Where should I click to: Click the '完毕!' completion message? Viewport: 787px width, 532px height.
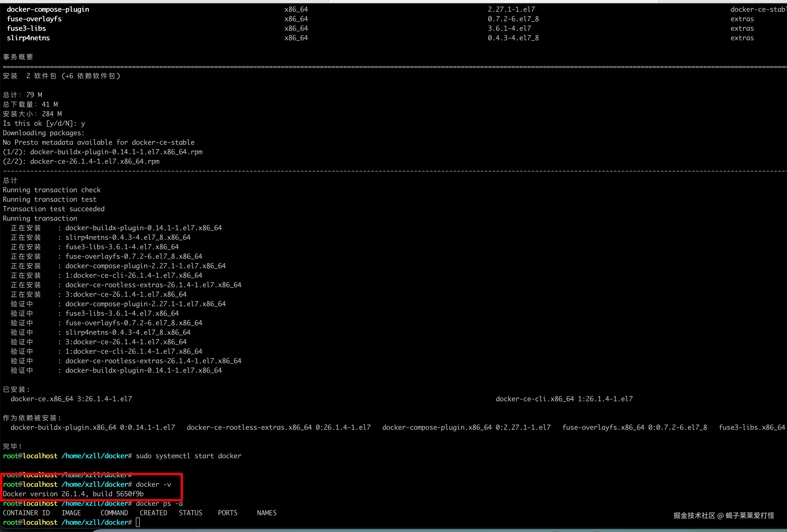click(12, 446)
